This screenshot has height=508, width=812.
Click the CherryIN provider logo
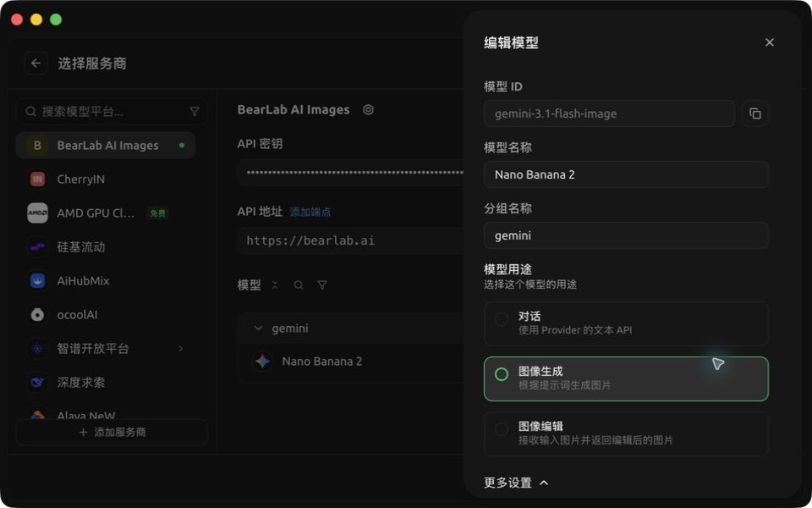click(x=37, y=179)
